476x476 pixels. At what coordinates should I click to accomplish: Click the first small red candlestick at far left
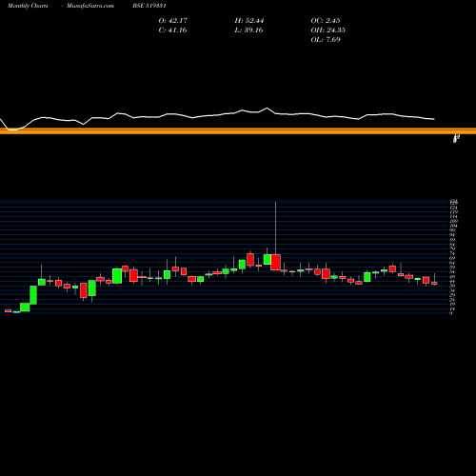point(9,311)
